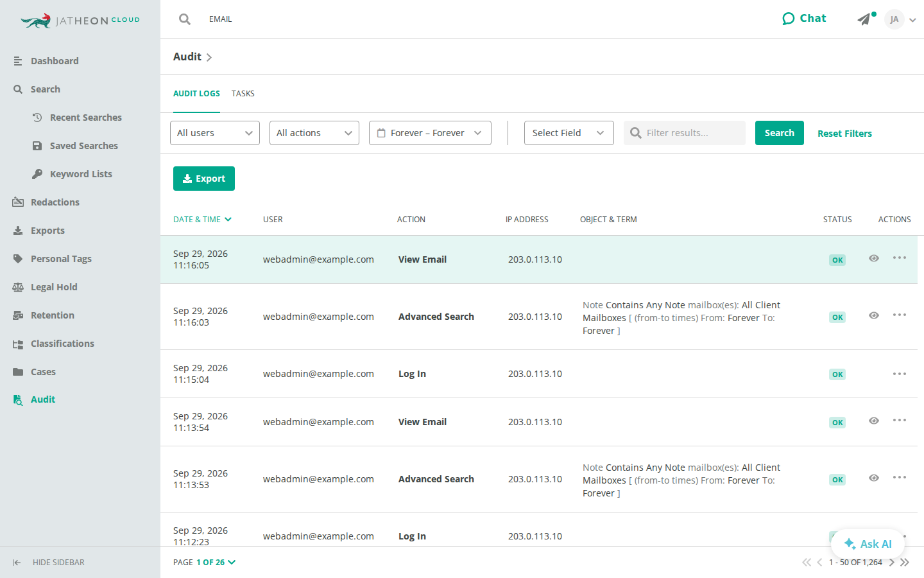Go to the previous page arrow
This screenshot has height=578, width=924.
(819, 563)
